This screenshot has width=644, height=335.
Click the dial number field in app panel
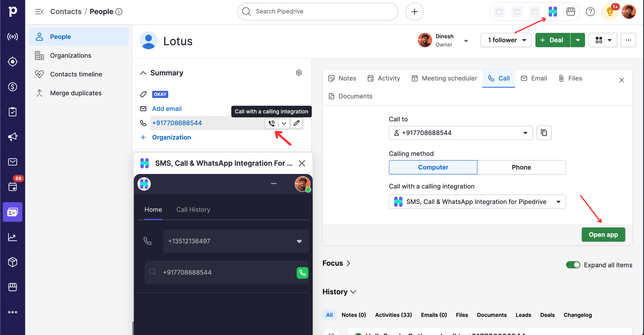[226, 272]
